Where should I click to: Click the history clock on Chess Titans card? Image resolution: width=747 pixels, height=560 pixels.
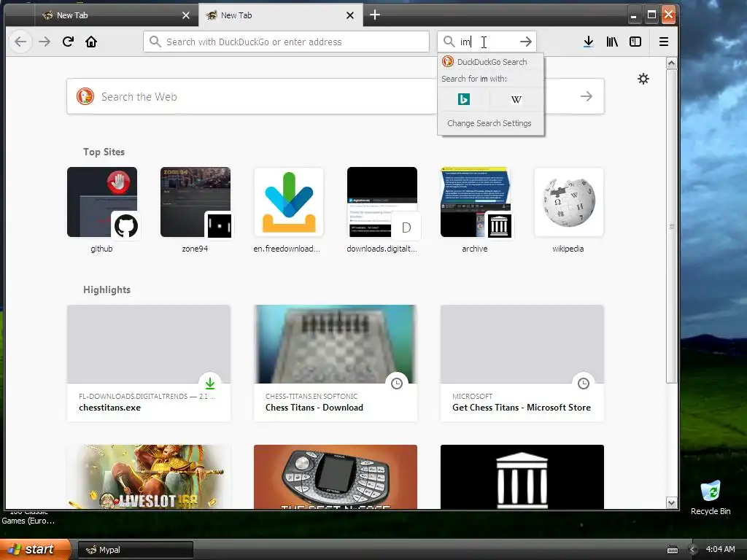396,384
